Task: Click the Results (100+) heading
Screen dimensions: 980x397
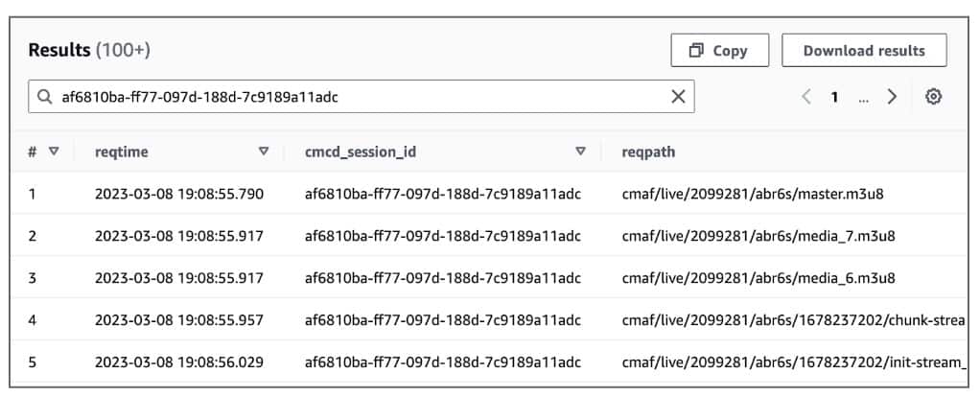Action: 89,50
